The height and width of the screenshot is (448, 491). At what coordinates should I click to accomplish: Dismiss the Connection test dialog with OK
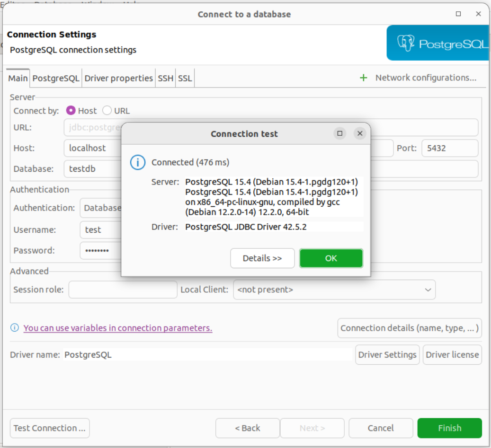pyautogui.click(x=331, y=258)
